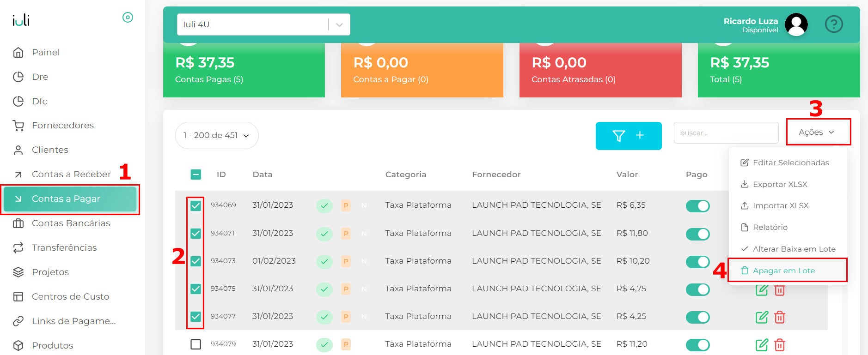Click the filter funnel add button
The height and width of the screenshot is (355, 868).
(628, 136)
